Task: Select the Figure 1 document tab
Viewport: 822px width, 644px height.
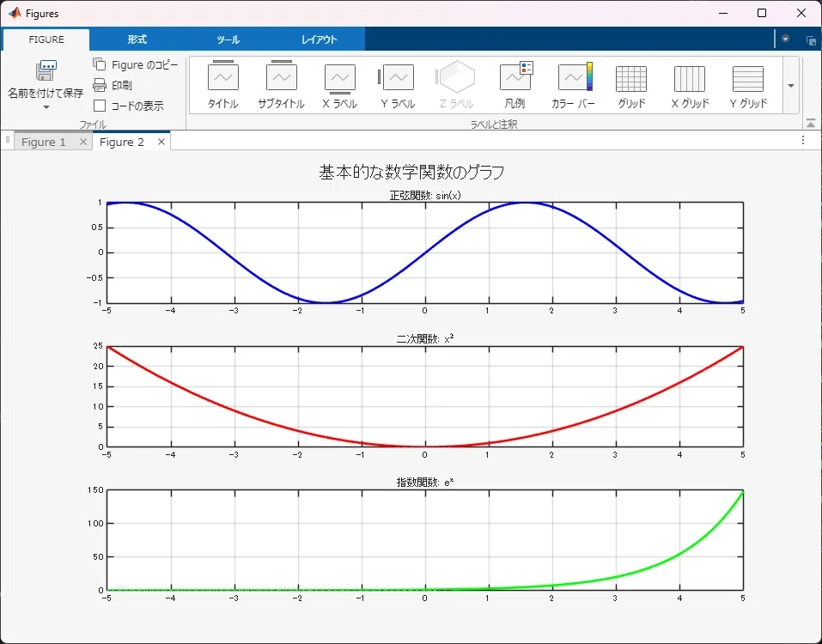Action: tap(44, 142)
